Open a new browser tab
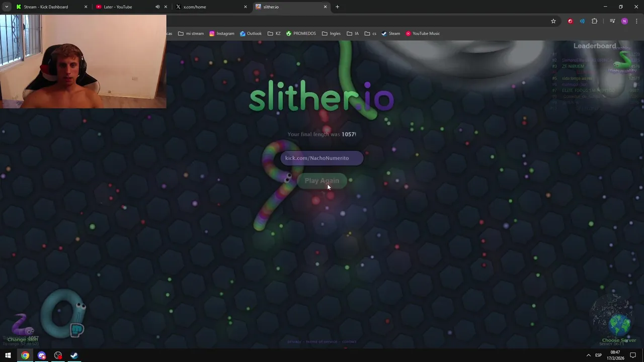Viewport: 644px width, 362px height. point(337,7)
